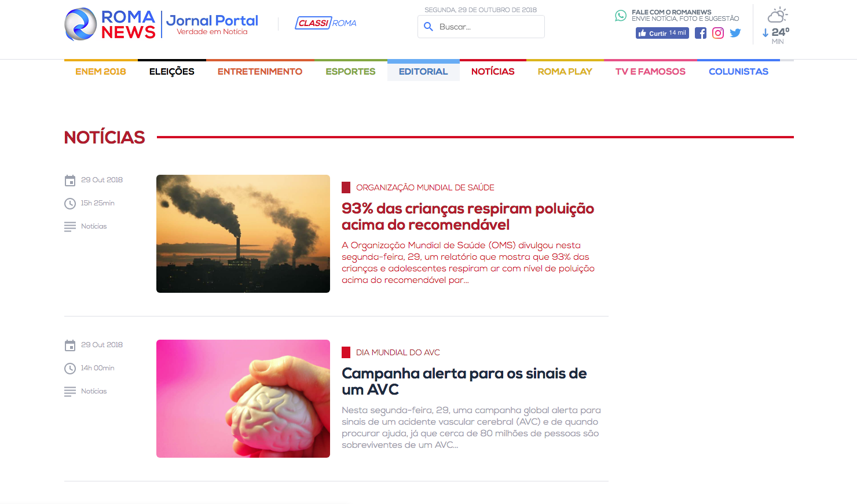Click the Fale com o Romanews link
Viewport: 857px width, 504px height.
[686, 15]
